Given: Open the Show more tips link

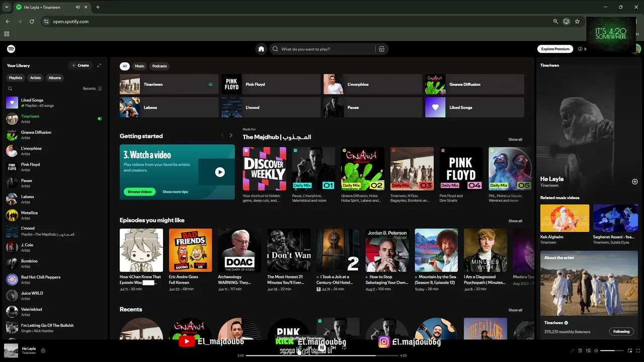Looking at the screenshot, I should click(175, 192).
